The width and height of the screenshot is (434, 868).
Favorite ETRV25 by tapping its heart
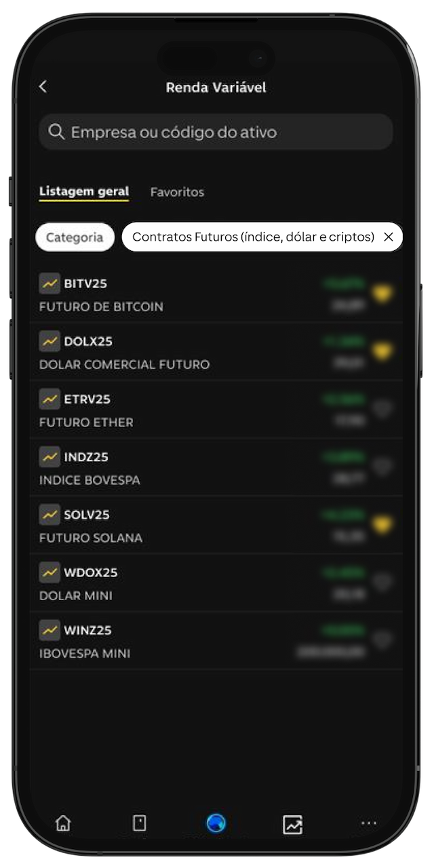(x=382, y=410)
